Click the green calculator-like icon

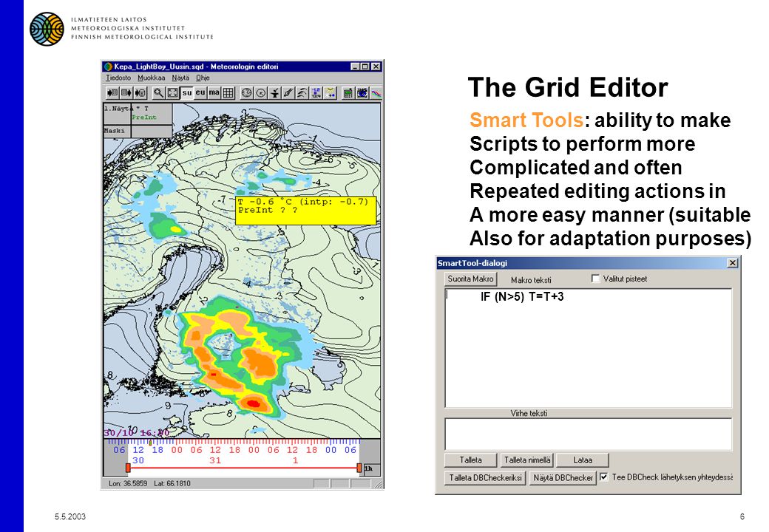click(x=348, y=92)
